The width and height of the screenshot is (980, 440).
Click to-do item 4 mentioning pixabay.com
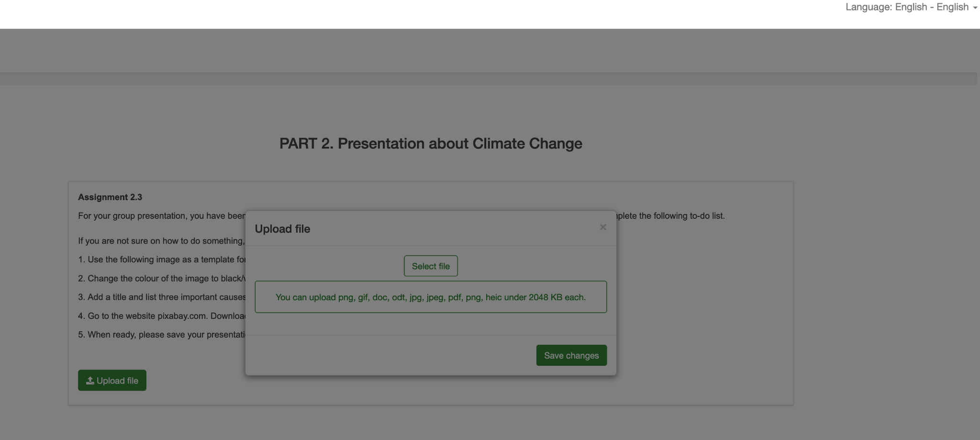coord(162,316)
